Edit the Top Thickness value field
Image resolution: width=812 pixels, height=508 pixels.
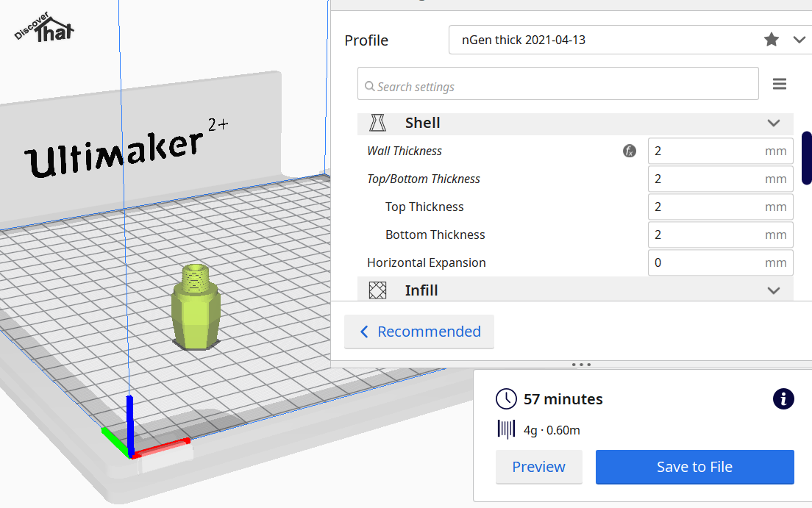click(720, 207)
